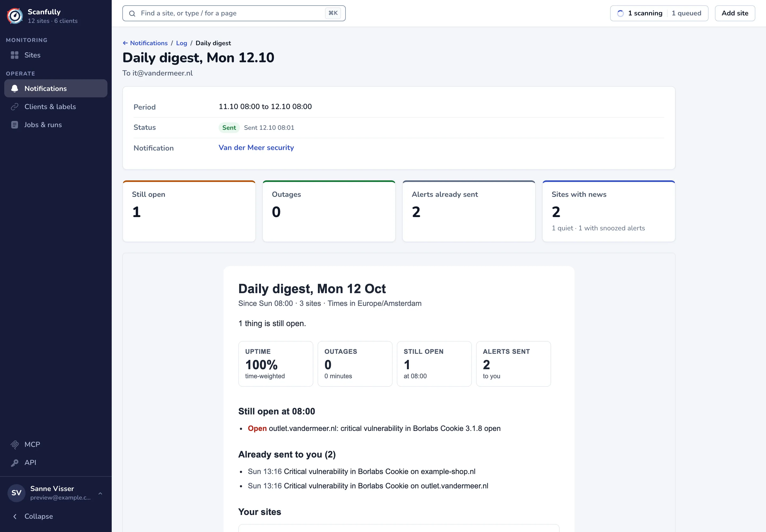Open Van der Meer security notification link
766x532 pixels.
pos(256,147)
